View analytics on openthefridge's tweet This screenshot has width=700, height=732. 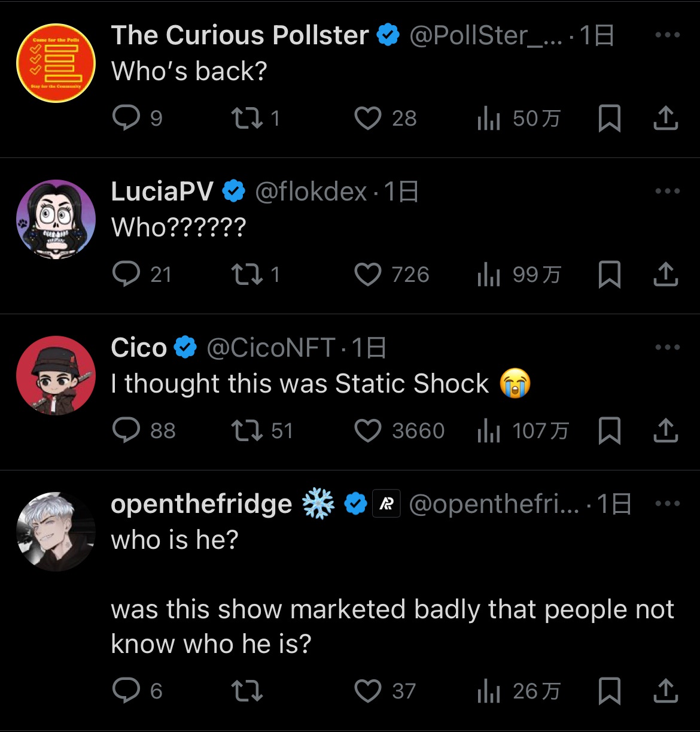[x=489, y=691]
